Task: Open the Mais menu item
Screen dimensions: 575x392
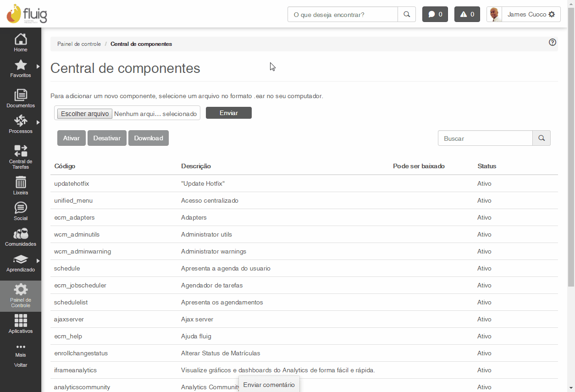Action: 21,350
